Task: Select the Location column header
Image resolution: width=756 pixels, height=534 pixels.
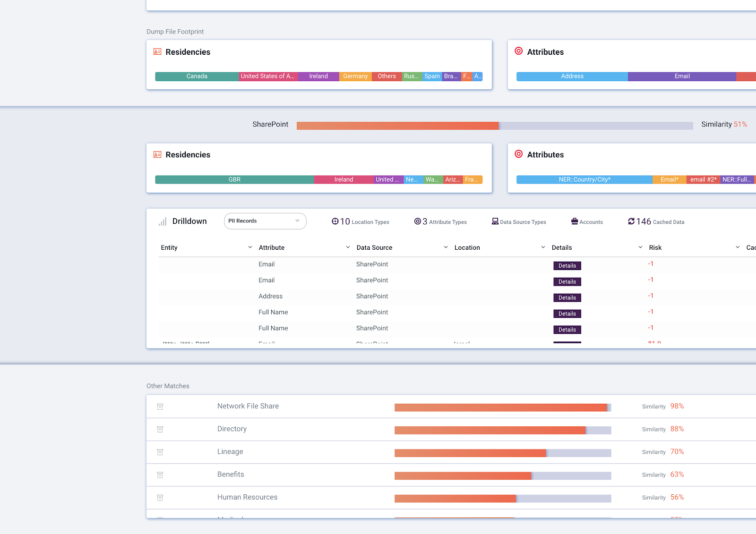Action: coord(467,247)
